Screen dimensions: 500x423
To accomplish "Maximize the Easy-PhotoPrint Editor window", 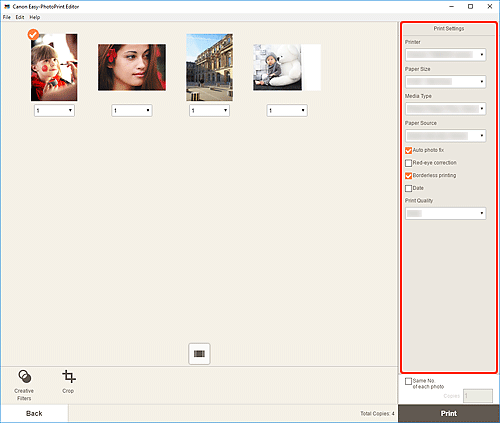I will pos(470,7).
